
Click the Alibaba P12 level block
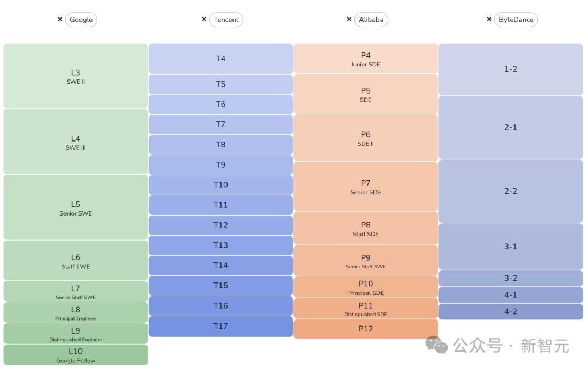[x=365, y=329]
